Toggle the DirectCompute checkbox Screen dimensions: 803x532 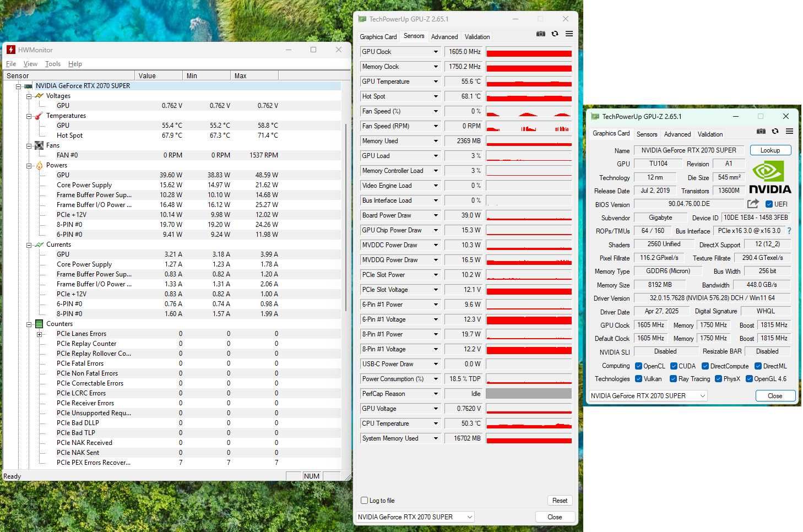tap(706, 366)
